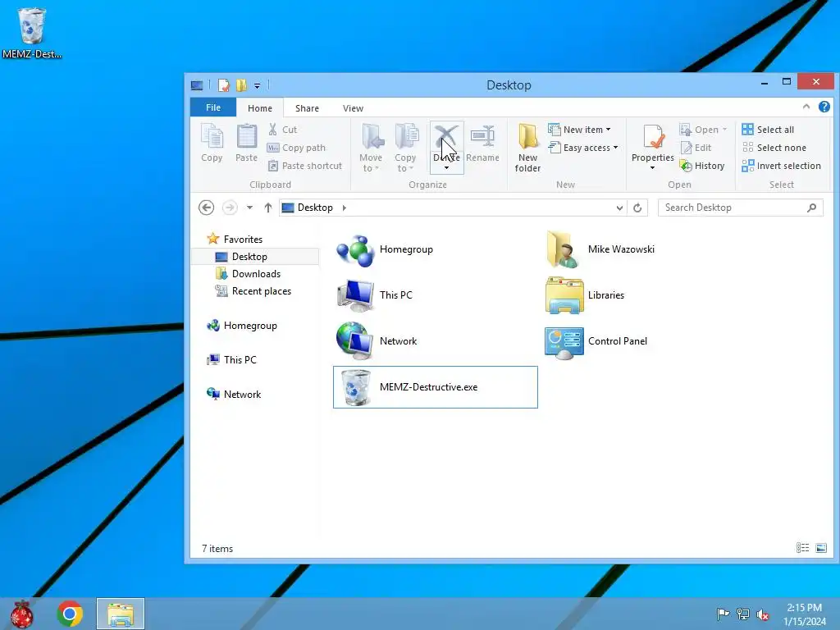This screenshot has height=630, width=840.
Task: Click Edit in the Open group
Action: click(x=696, y=148)
